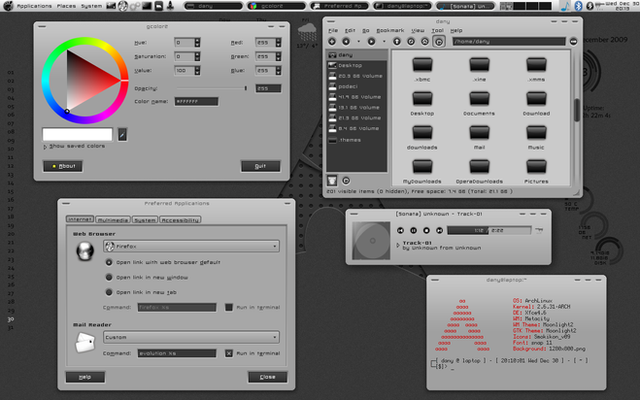Switch to the Sonata taskbar window
The width and height of the screenshot is (640, 400).
coord(465,6)
